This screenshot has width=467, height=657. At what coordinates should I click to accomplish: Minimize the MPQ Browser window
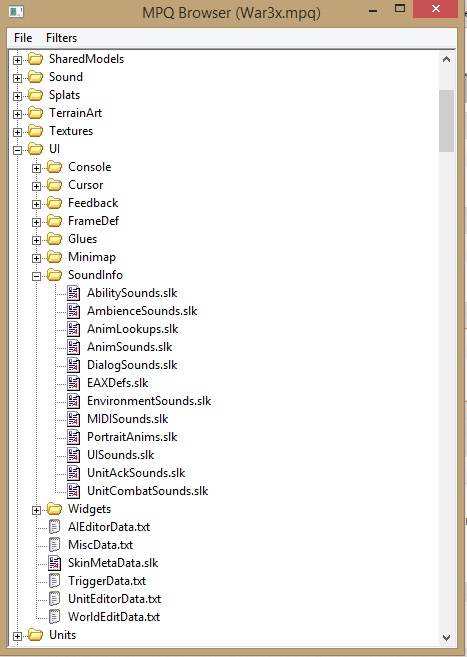pos(373,10)
